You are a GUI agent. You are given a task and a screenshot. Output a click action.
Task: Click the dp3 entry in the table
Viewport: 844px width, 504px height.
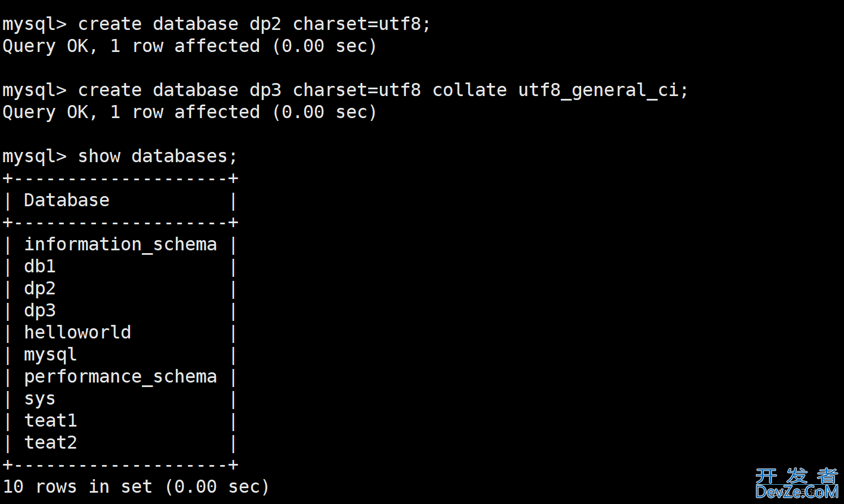pyautogui.click(x=40, y=311)
